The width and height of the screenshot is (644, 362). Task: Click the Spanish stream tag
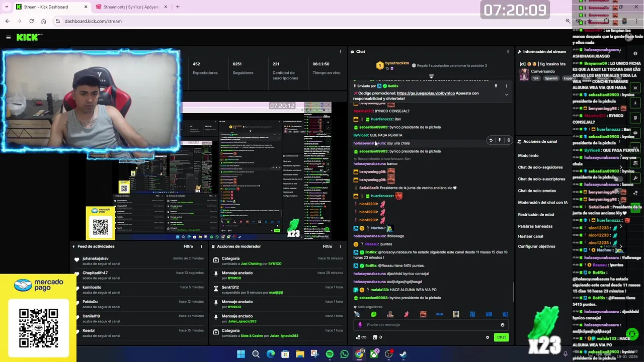pos(551,78)
